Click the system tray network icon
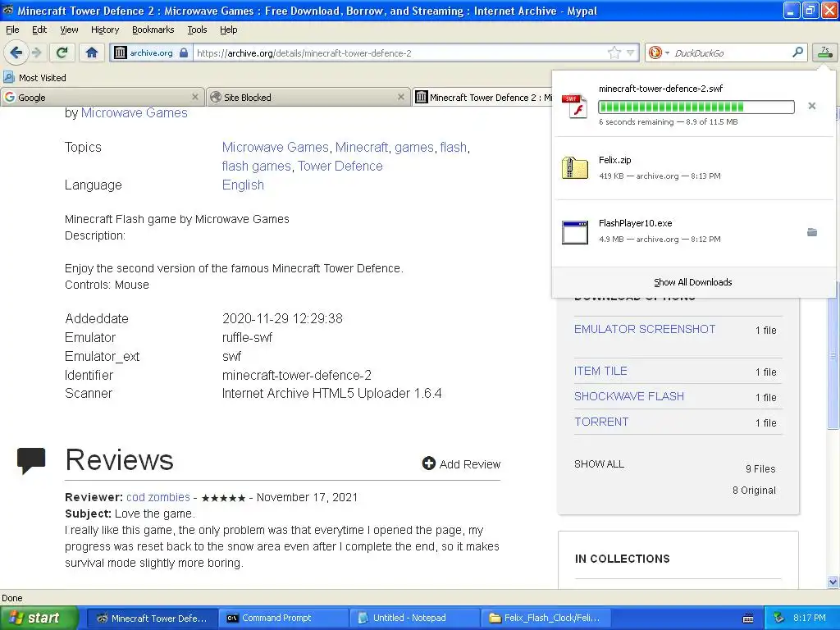 click(x=779, y=618)
